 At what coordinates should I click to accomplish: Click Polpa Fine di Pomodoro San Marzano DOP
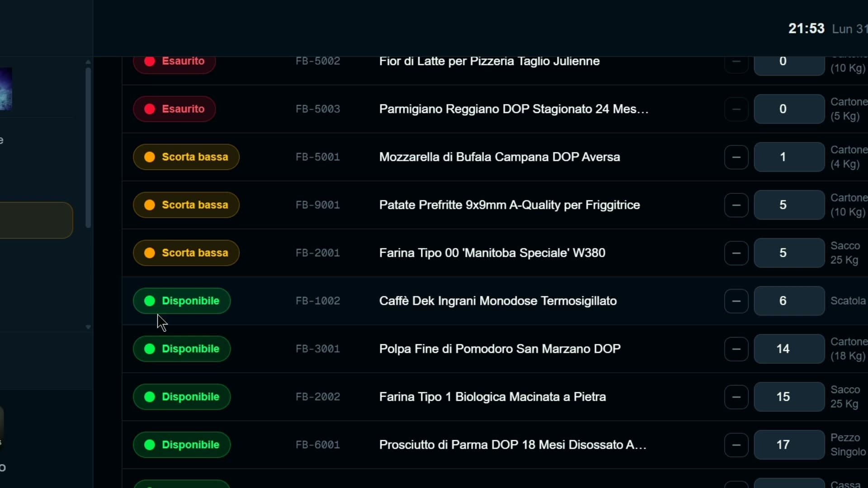click(x=500, y=349)
